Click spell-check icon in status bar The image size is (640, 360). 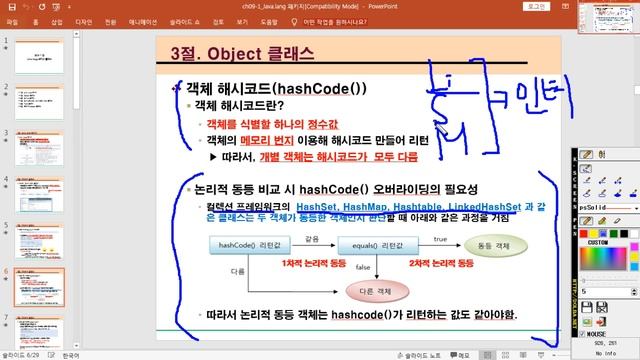[x=51, y=355]
